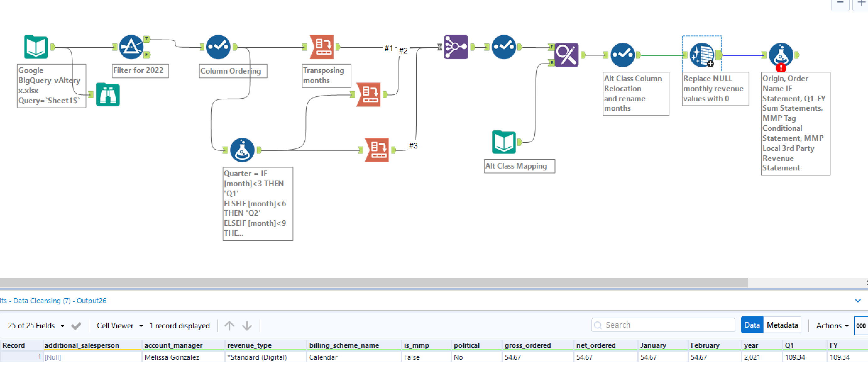Click the purple Union tool
This screenshot has height=378, width=868.
[456, 47]
